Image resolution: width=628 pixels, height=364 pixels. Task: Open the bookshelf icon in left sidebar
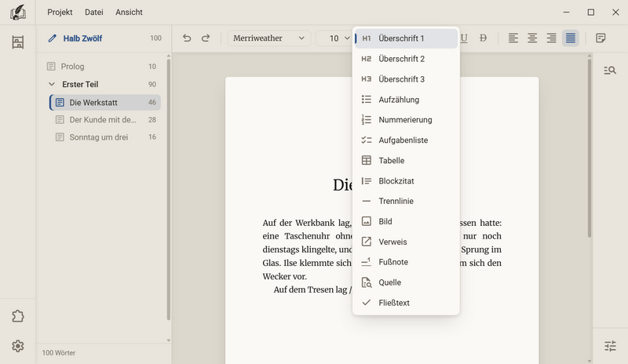click(x=17, y=42)
